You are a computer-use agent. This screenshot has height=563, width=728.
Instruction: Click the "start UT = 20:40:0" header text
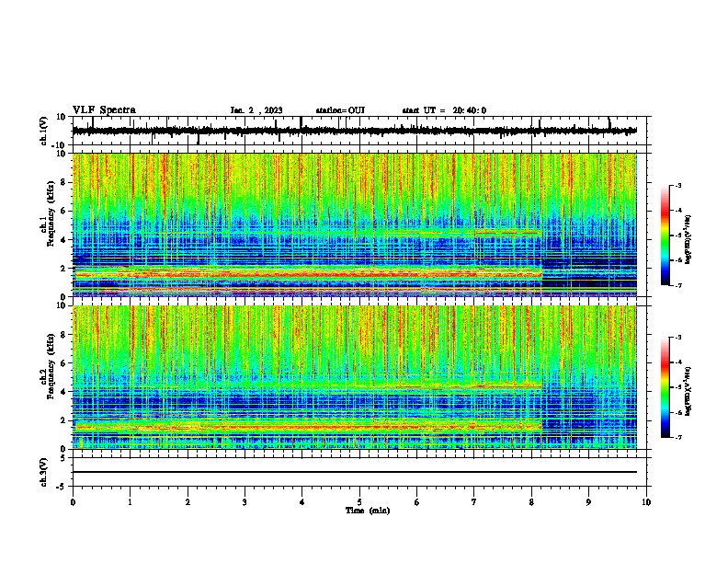point(444,110)
